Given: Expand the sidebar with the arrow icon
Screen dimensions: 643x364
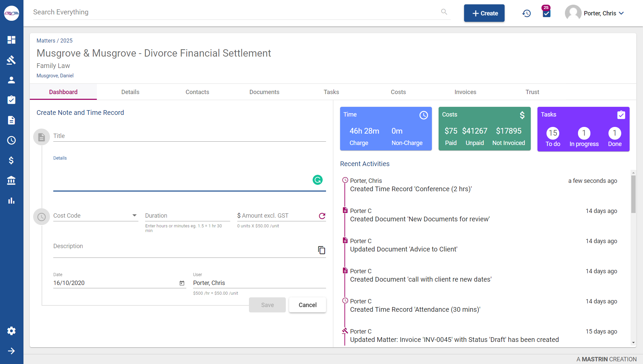Looking at the screenshot, I should (x=11, y=351).
